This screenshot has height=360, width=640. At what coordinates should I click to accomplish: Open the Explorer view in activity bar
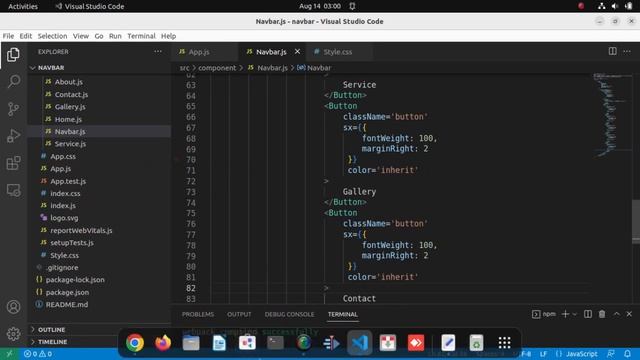[13, 55]
